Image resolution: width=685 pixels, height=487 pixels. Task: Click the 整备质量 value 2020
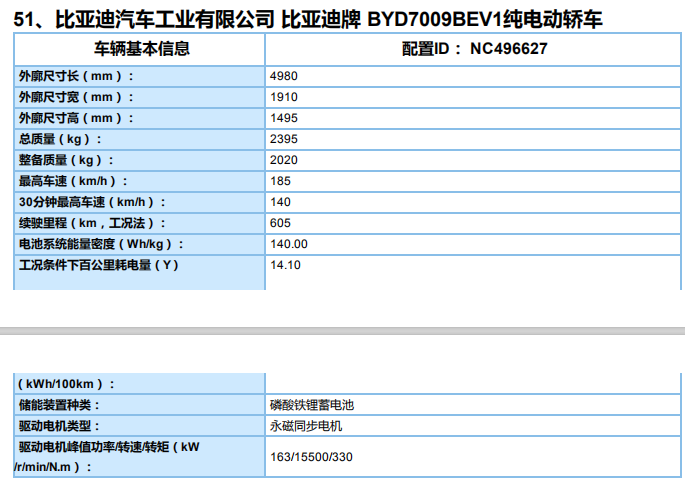tap(284, 160)
